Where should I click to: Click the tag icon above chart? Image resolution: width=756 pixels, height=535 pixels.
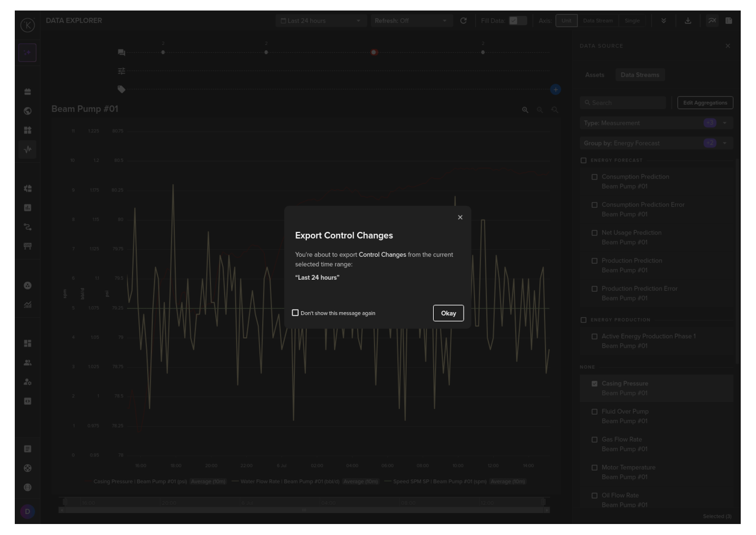point(121,89)
